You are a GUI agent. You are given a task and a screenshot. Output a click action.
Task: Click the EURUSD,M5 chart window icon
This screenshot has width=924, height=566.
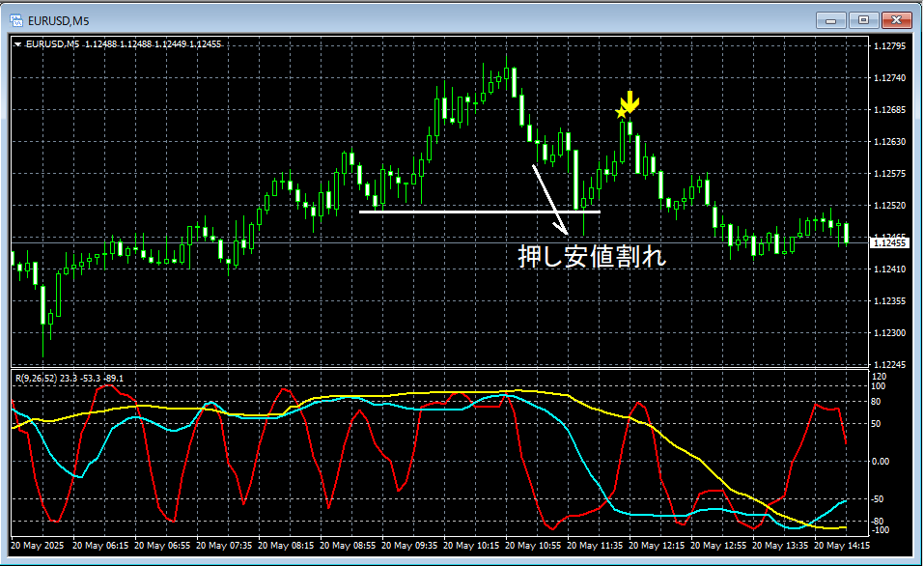click(16, 20)
